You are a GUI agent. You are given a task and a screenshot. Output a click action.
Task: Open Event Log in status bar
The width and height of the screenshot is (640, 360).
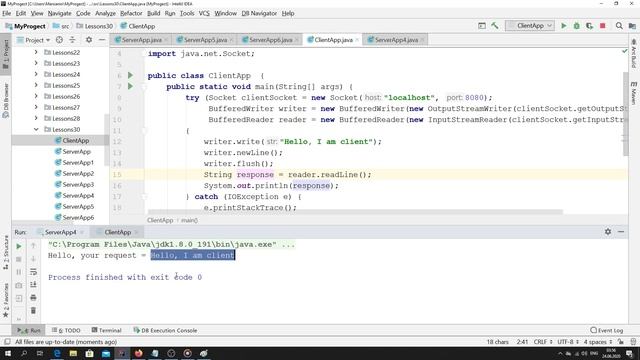click(607, 330)
